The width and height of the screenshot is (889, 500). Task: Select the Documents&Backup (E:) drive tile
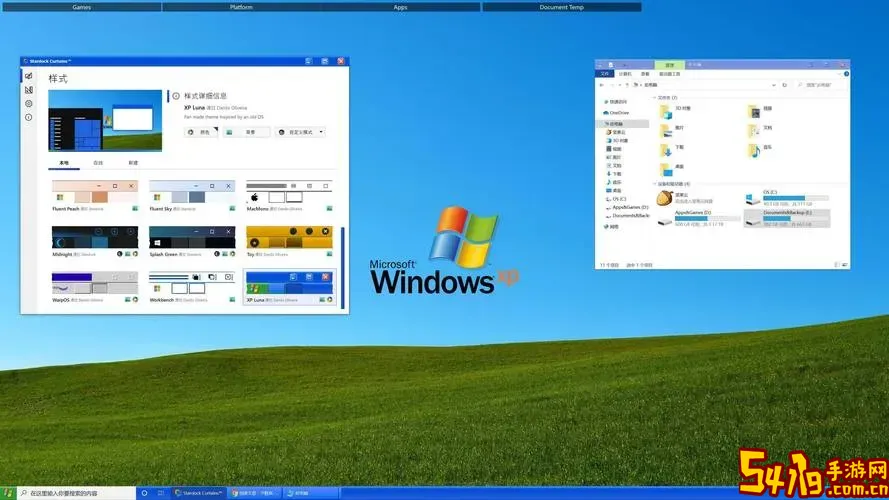point(787,218)
